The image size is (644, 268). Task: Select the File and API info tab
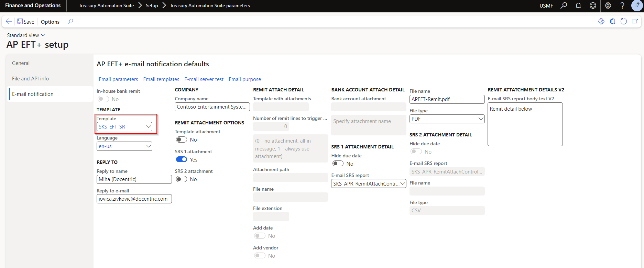click(x=50, y=79)
